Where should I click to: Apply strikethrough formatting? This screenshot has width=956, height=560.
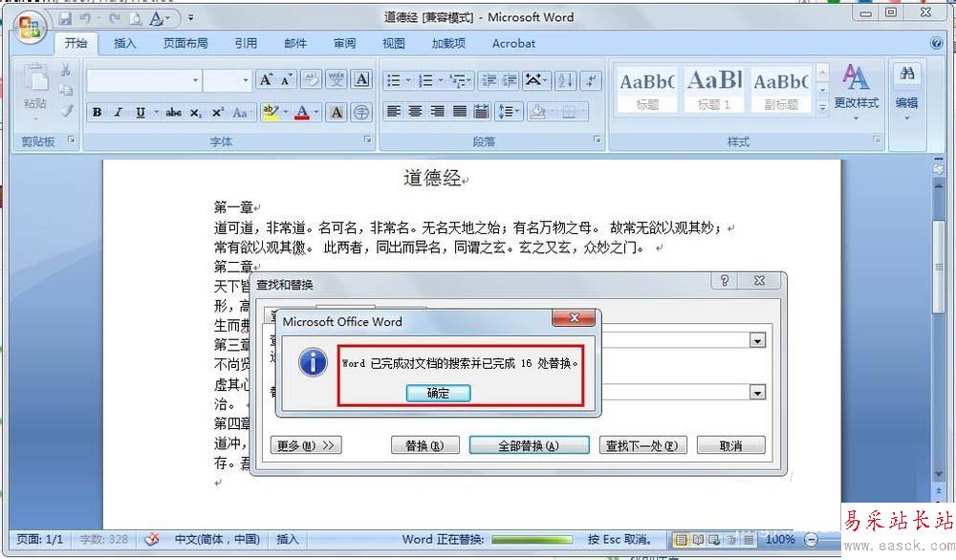click(173, 112)
